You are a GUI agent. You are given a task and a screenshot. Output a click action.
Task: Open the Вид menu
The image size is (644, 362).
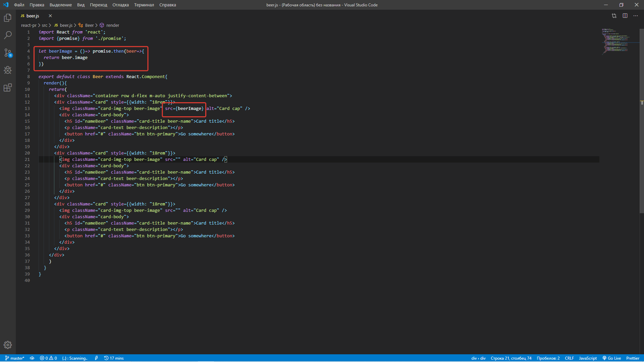point(81,5)
